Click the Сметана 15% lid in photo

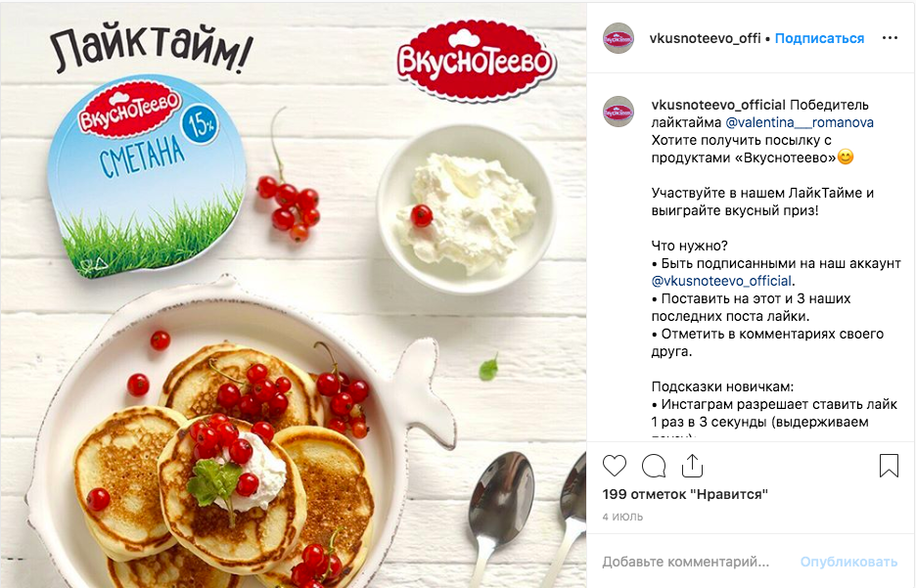coord(145,175)
